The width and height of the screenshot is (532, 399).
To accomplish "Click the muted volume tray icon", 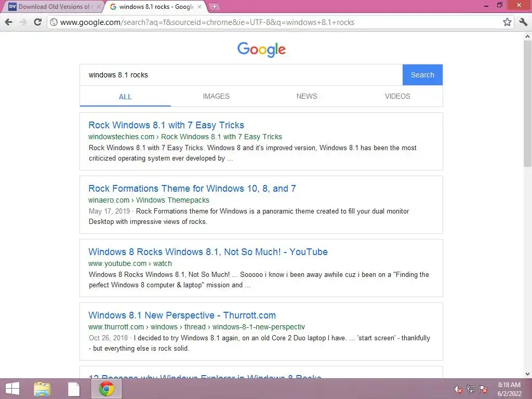I will [x=458, y=389].
